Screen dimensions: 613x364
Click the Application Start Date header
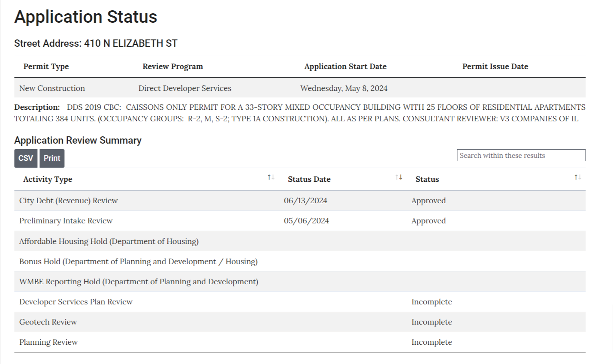pyautogui.click(x=345, y=66)
